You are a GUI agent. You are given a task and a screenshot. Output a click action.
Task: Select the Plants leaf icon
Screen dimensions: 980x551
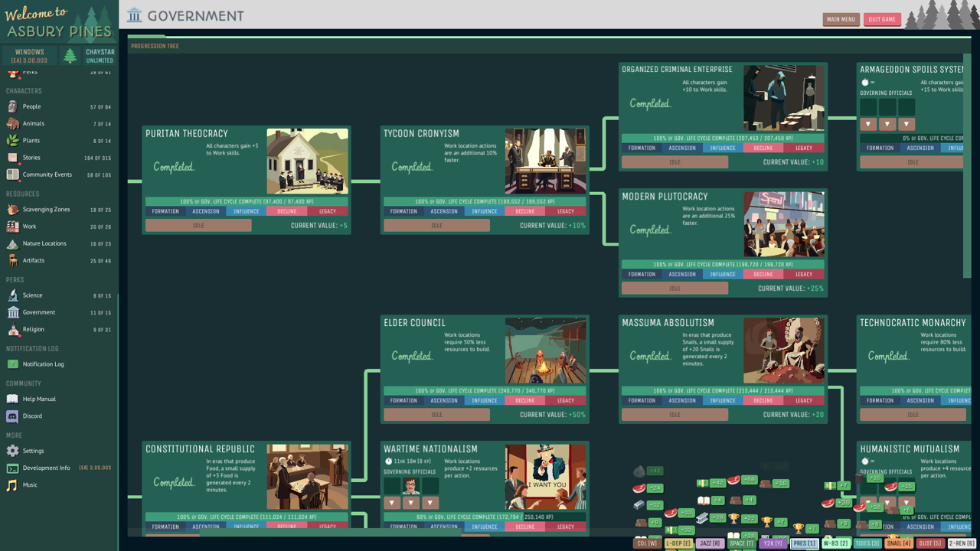click(12, 141)
